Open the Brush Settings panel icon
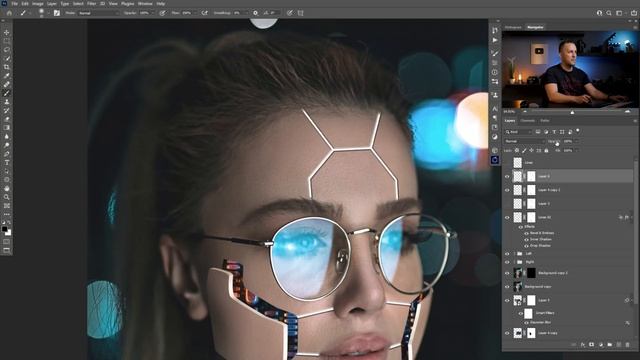The image size is (640, 360). click(57, 13)
